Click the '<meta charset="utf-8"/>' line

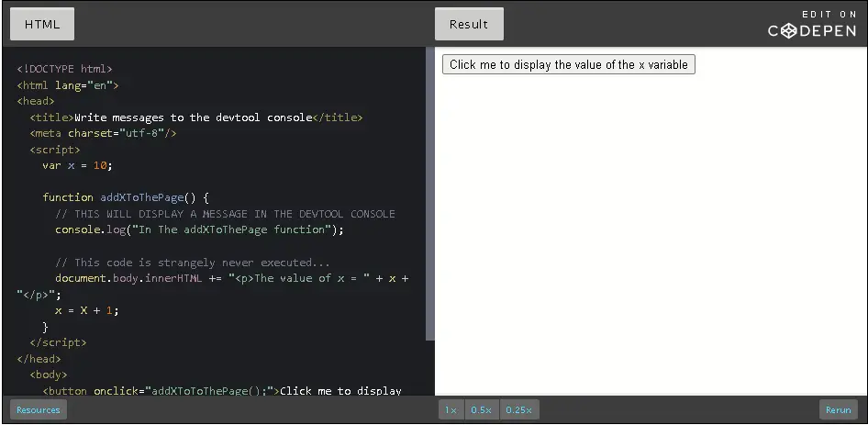pyautogui.click(x=103, y=133)
